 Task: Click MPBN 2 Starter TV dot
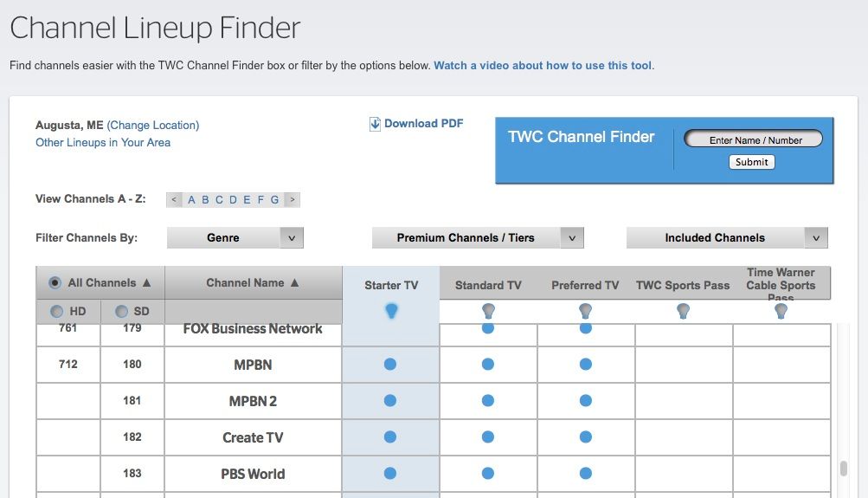coord(390,400)
